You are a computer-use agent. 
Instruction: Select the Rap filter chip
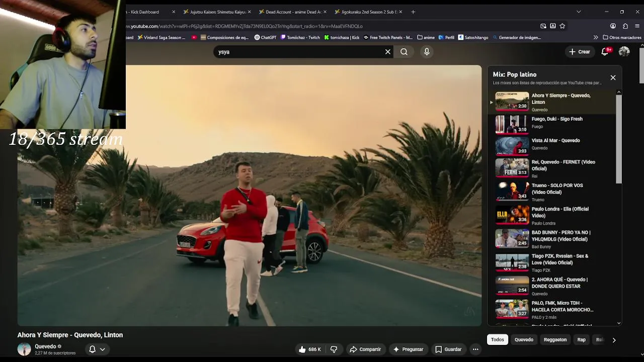click(581, 339)
